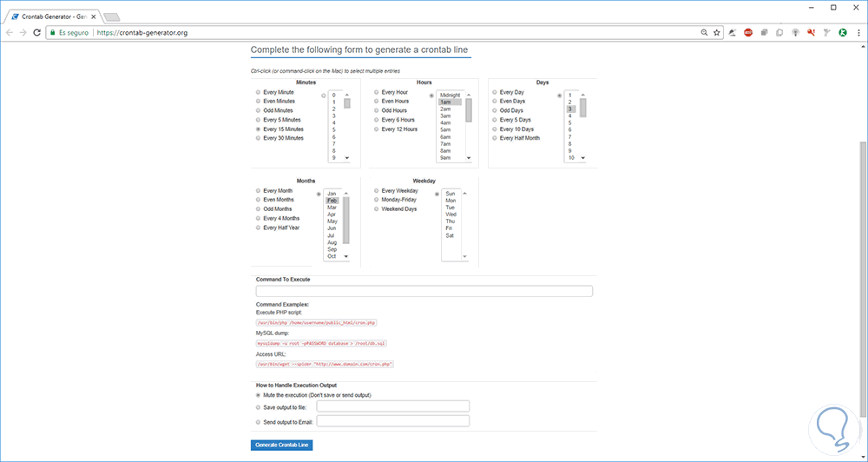
Task: Click the Send output to Email field
Action: click(392, 421)
